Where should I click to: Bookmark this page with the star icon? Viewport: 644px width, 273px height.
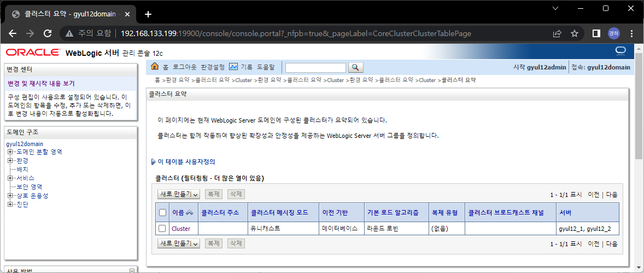coord(575,33)
